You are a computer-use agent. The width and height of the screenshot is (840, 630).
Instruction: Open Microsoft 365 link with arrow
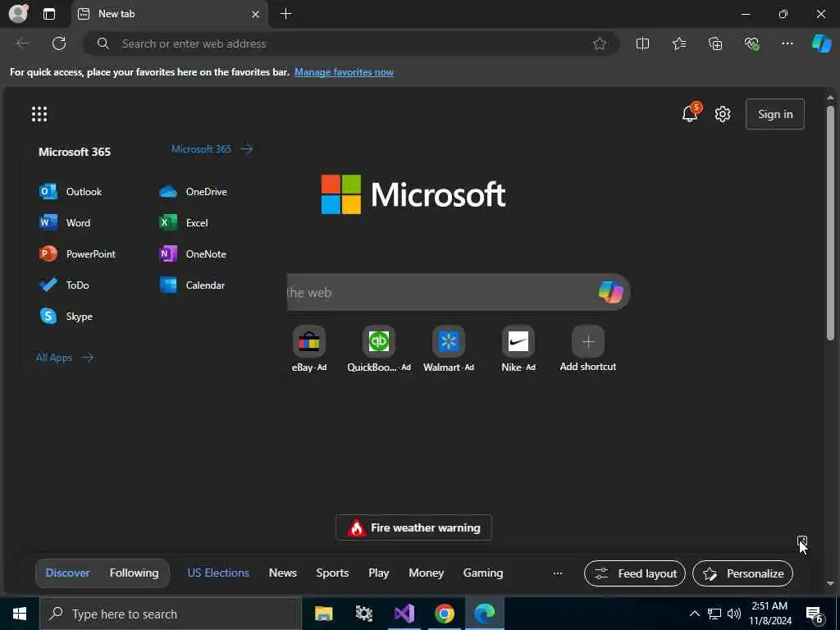pyautogui.click(x=212, y=149)
